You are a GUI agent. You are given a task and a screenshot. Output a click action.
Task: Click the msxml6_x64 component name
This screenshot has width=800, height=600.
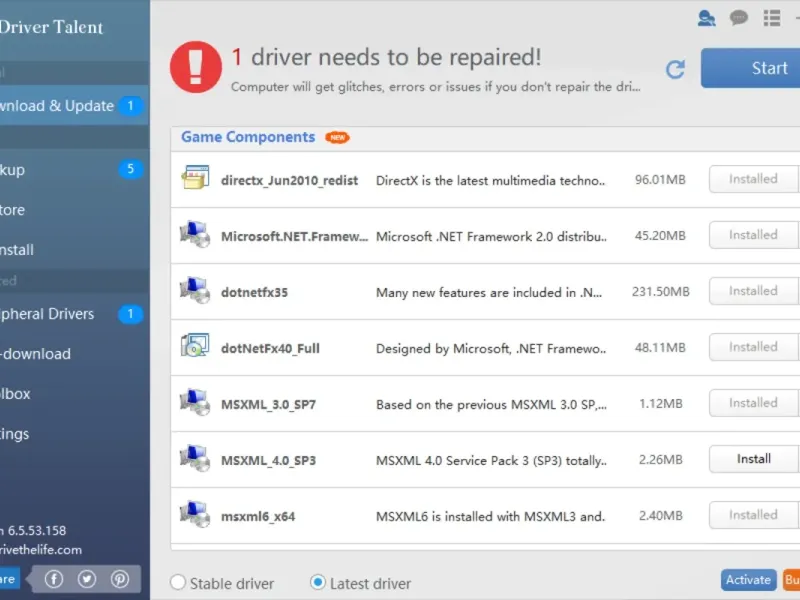point(258,516)
